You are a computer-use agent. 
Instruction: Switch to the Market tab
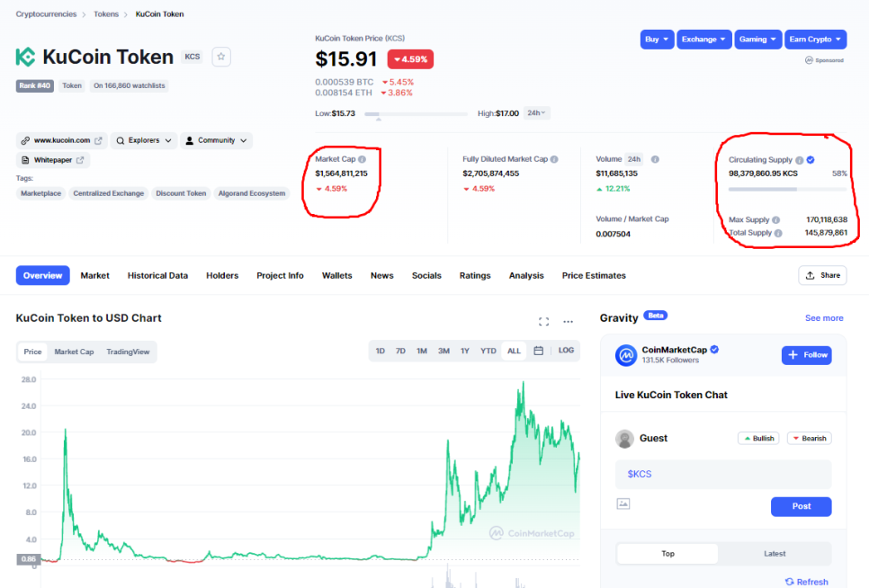tap(94, 276)
